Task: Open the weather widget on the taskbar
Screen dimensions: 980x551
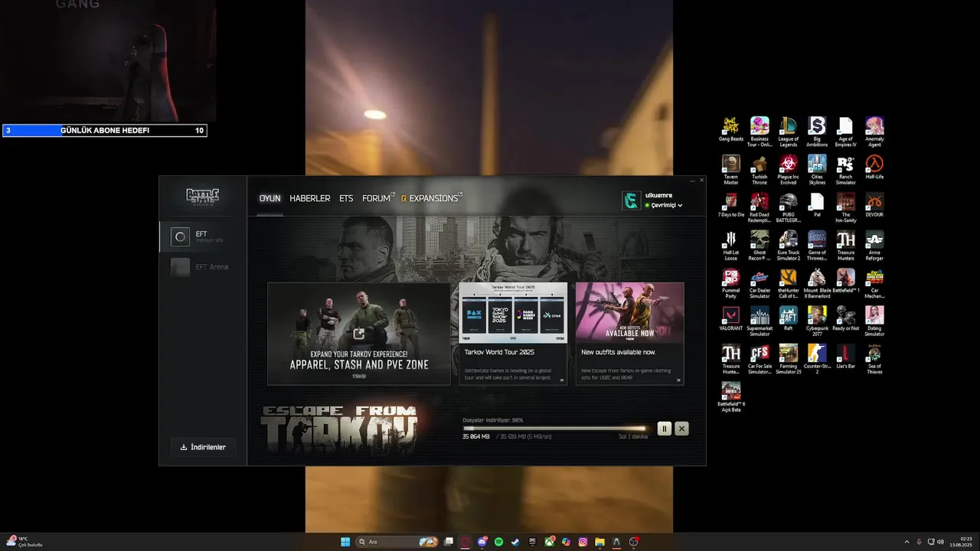Action: click(x=24, y=542)
